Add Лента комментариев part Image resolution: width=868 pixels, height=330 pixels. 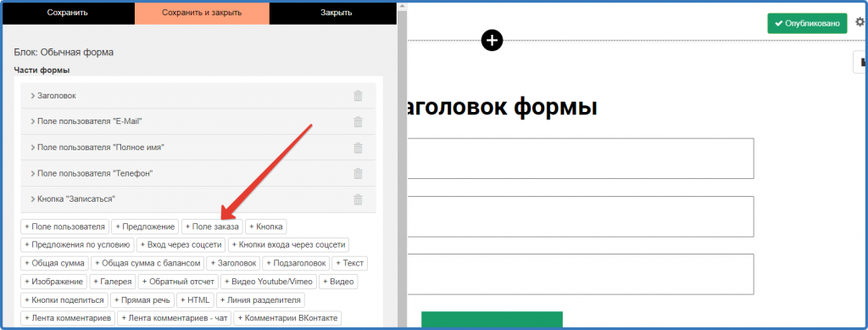(68, 318)
